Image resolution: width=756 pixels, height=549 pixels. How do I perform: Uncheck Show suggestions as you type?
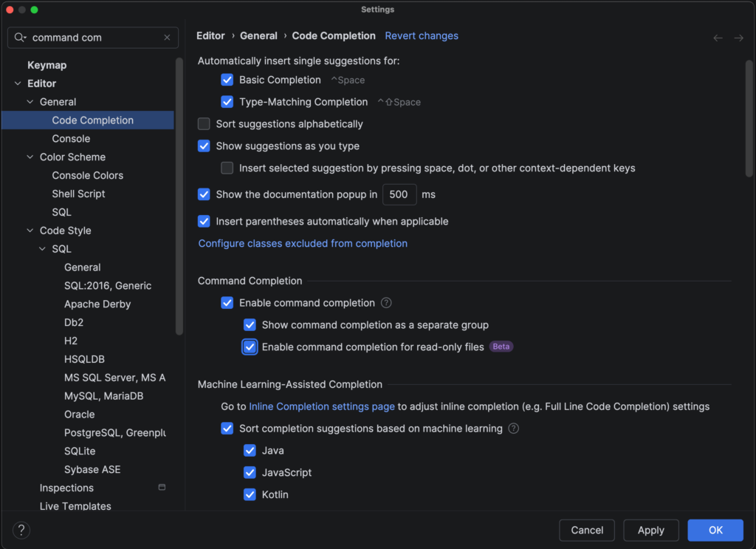[x=205, y=146]
